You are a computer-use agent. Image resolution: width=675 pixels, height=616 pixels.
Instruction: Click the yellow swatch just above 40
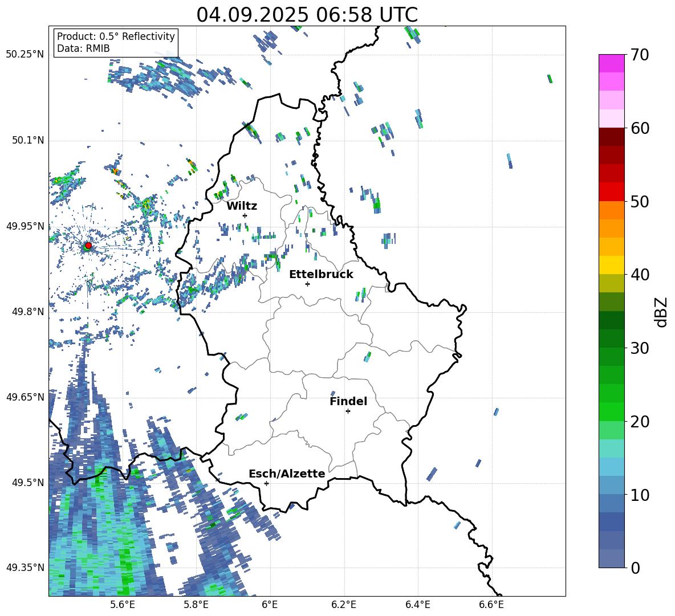click(611, 265)
